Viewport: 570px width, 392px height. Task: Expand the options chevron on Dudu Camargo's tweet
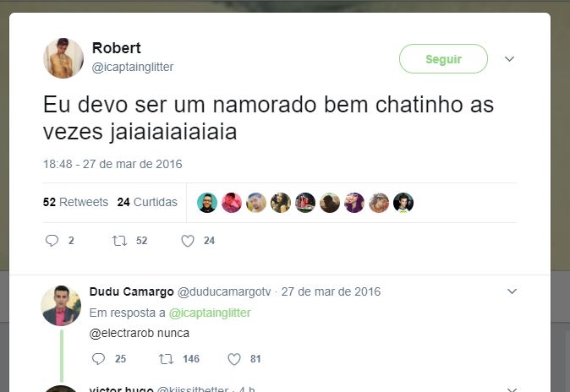pyautogui.click(x=512, y=291)
